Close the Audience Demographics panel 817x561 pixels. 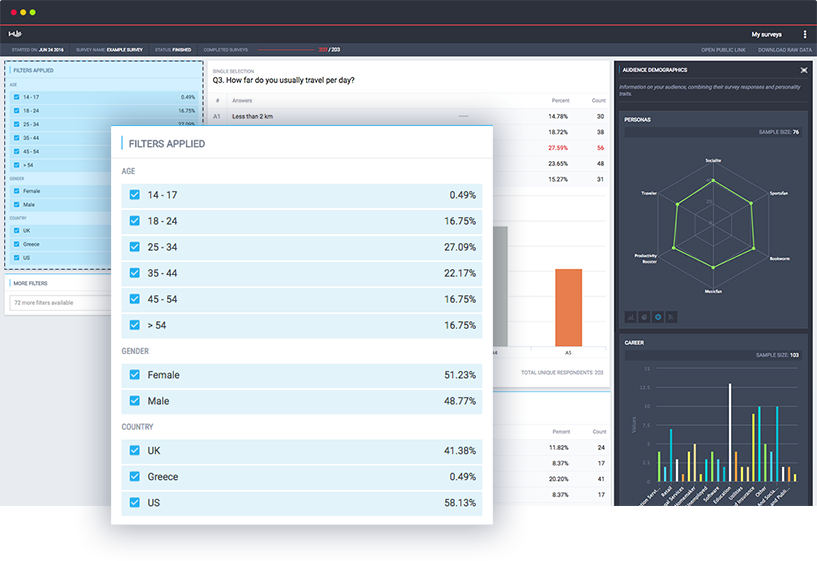tap(804, 70)
